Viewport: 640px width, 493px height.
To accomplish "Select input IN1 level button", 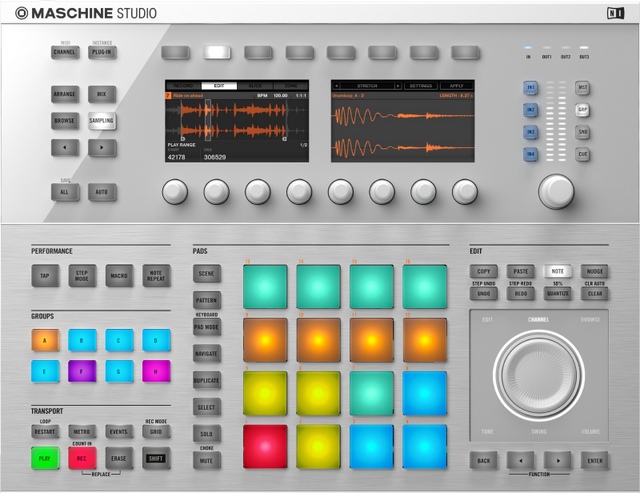I will click(530, 88).
